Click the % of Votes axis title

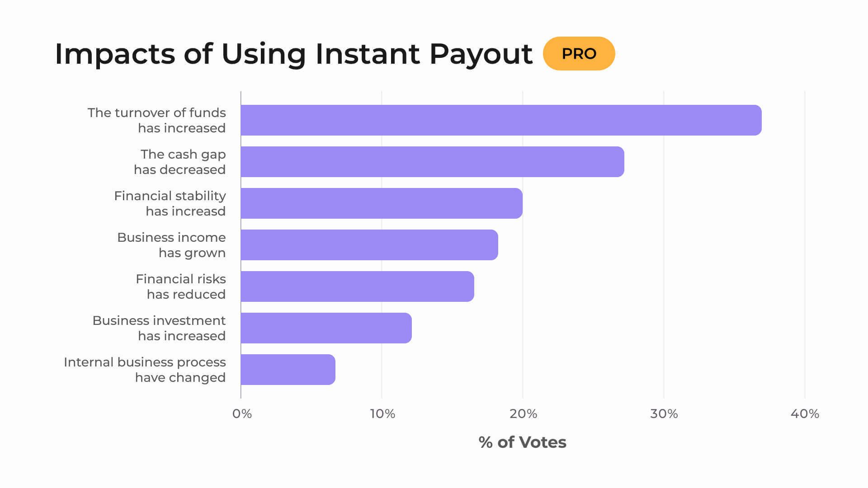click(x=522, y=442)
